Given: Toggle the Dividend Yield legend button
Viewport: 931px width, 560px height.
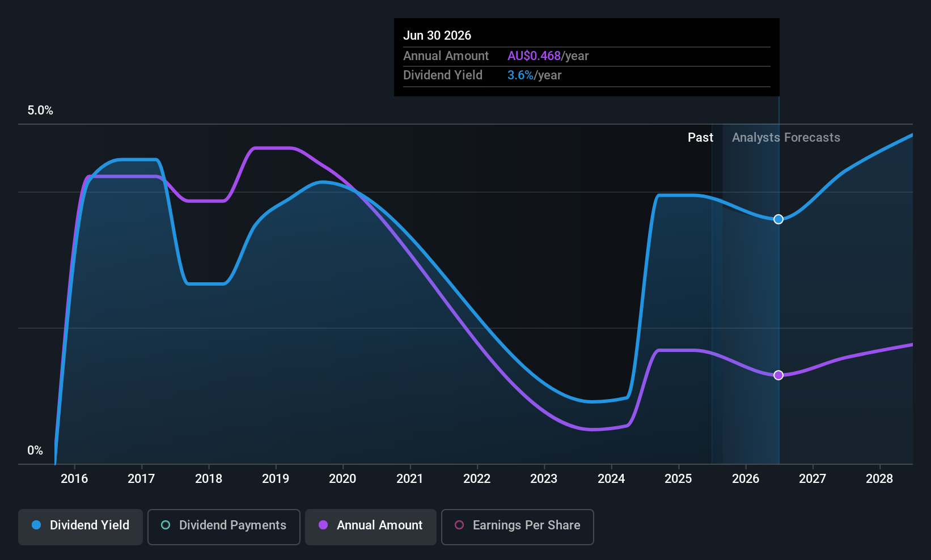Looking at the screenshot, I should point(81,527).
